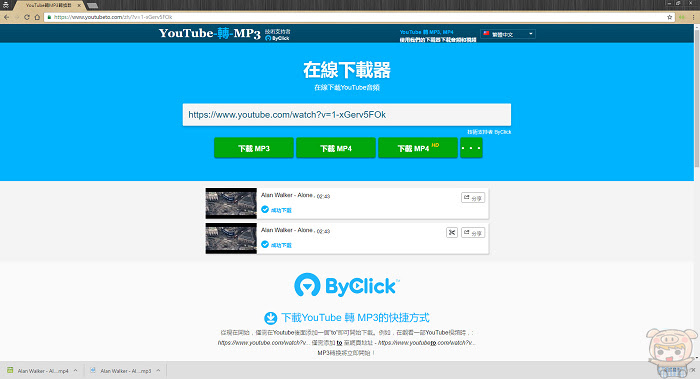Open the language dropdown showing 繁體中文

[x=508, y=34]
